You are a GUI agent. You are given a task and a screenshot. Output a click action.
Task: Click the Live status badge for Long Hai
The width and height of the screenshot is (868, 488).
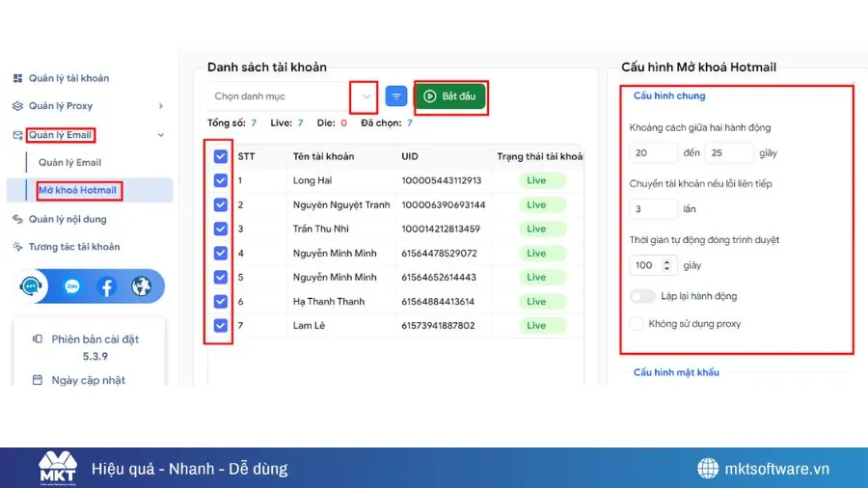coord(542,180)
